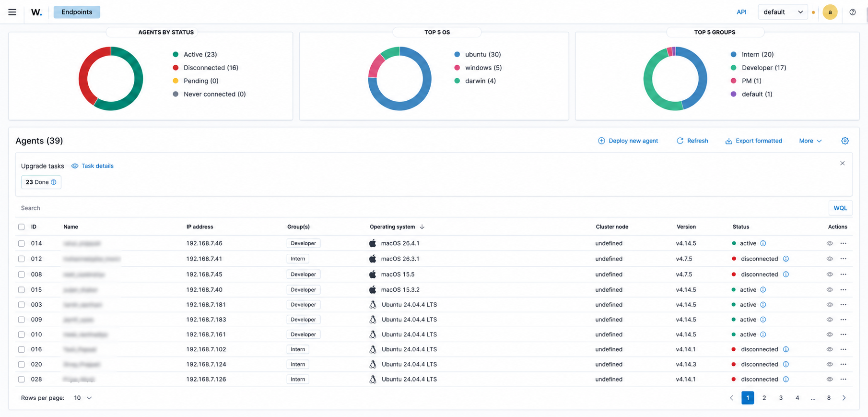868x417 pixels.
Task: View details eye icon for agent 016
Action: tap(830, 349)
